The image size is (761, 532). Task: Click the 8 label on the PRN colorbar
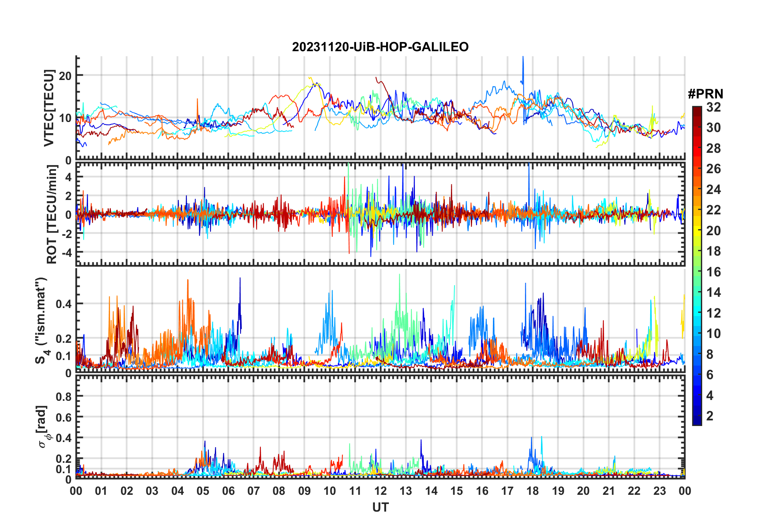pos(710,354)
